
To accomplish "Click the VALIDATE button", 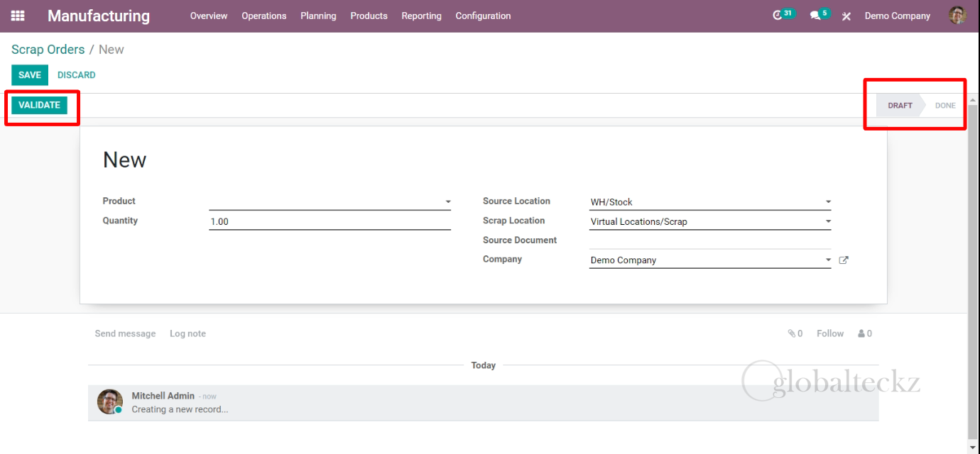I will (39, 105).
